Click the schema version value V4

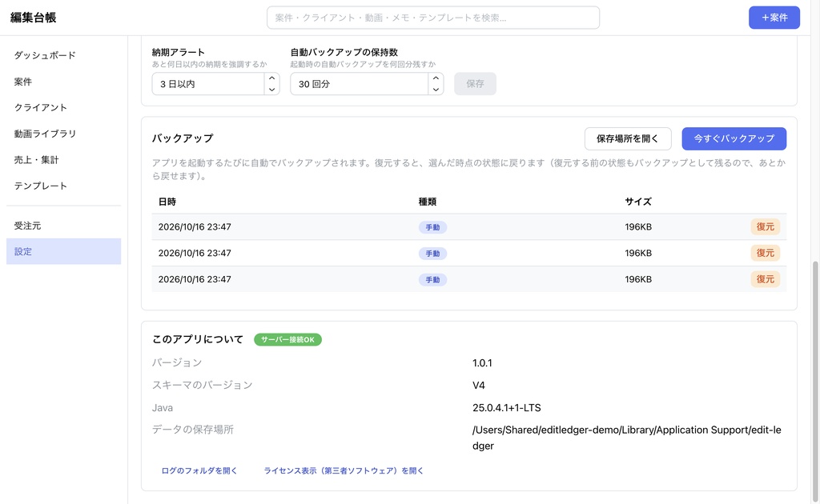(x=479, y=386)
